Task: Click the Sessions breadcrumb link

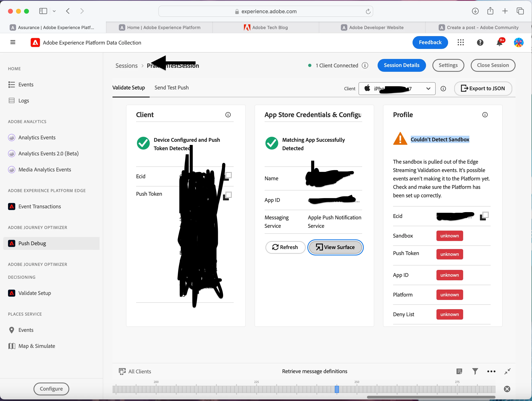Action: [x=126, y=66]
